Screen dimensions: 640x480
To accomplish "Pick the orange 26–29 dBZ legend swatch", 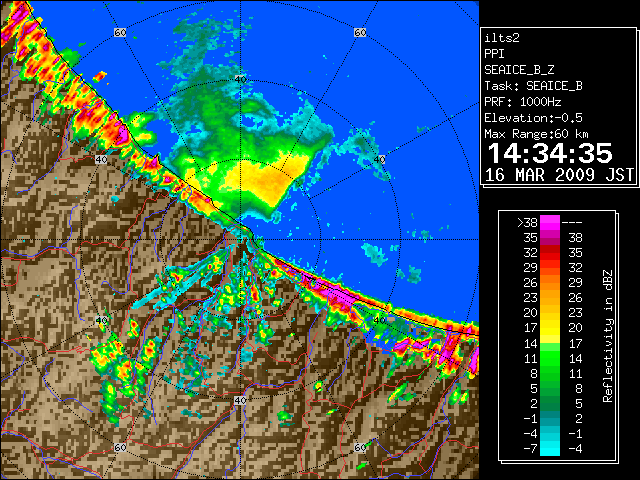I will [x=550, y=282].
